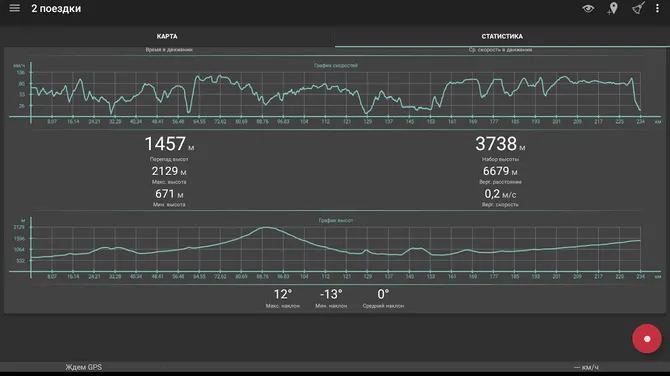This screenshot has height=376, width=670.
Task: Select the СТАТИСТИКА tab
Action: pyautogui.click(x=502, y=36)
